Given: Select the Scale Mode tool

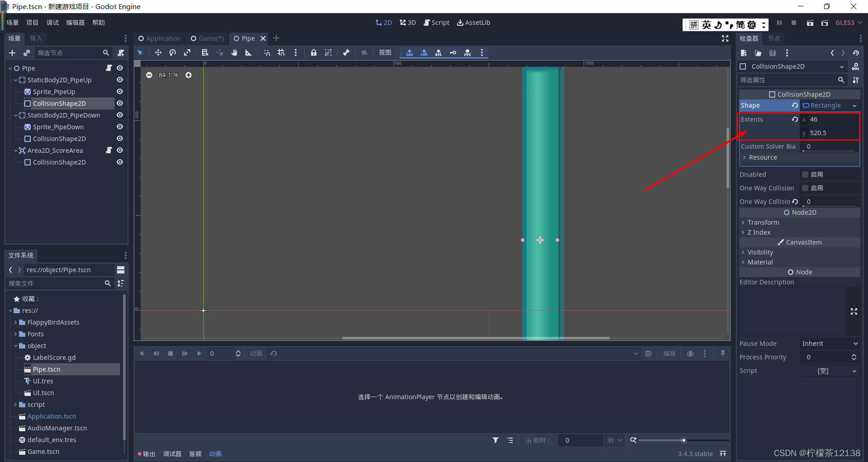Looking at the screenshot, I should click(x=187, y=53).
